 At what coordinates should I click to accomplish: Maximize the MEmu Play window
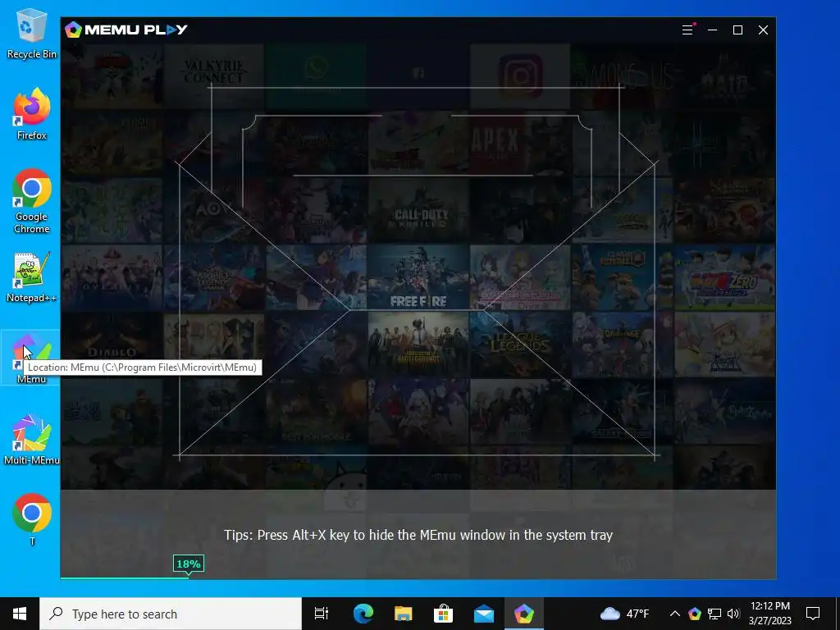737,30
